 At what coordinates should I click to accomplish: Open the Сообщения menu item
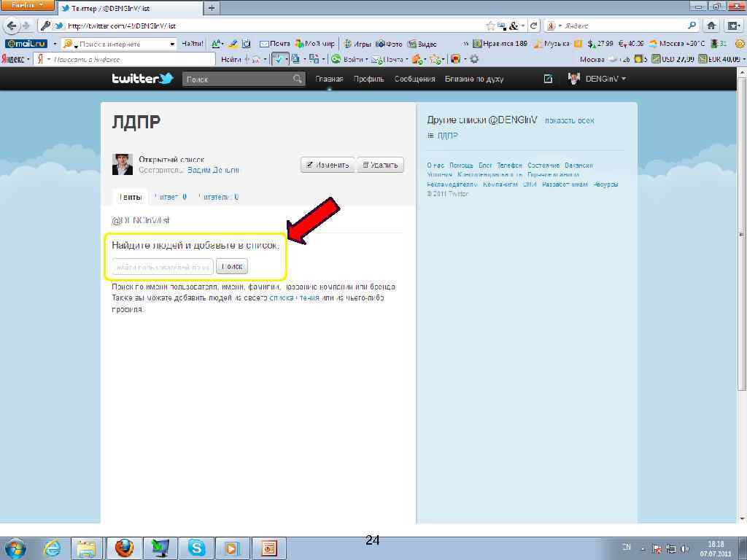[x=414, y=79]
